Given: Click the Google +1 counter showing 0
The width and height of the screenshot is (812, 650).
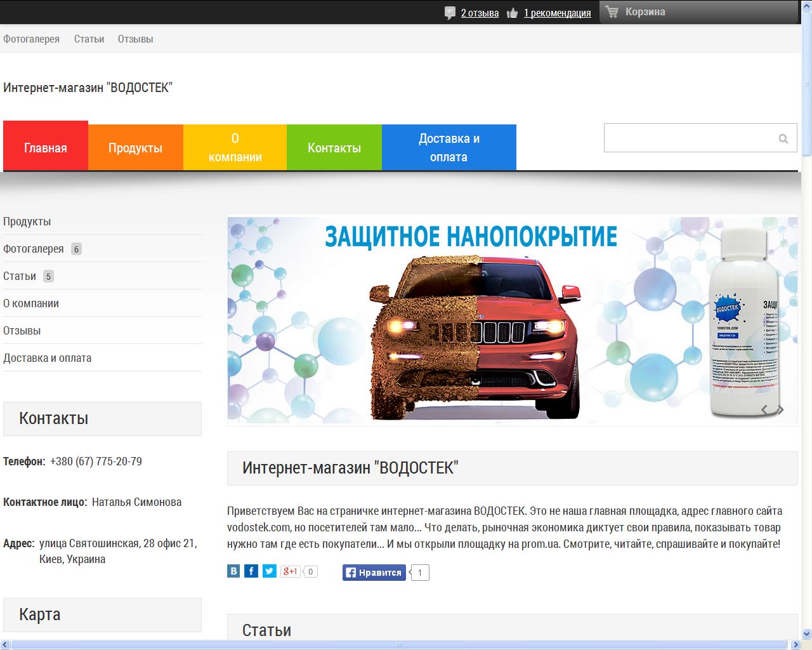Looking at the screenshot, I should [310, 571].
